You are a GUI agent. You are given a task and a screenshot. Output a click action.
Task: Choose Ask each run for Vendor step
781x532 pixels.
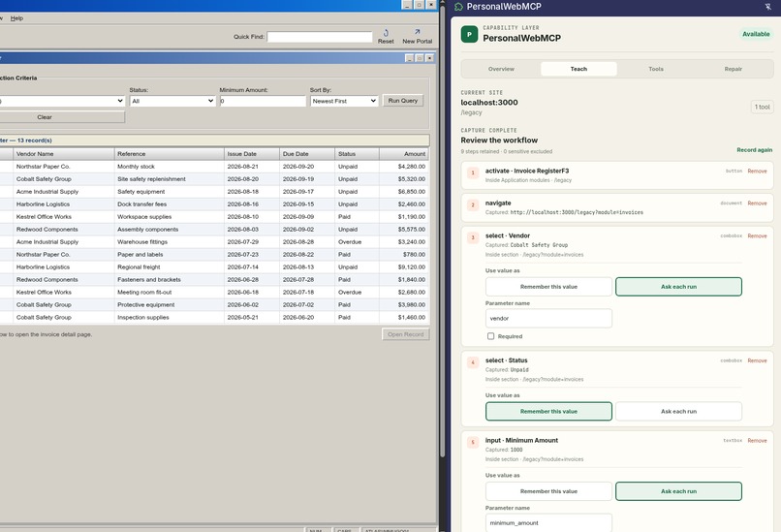tap(678, 287)
